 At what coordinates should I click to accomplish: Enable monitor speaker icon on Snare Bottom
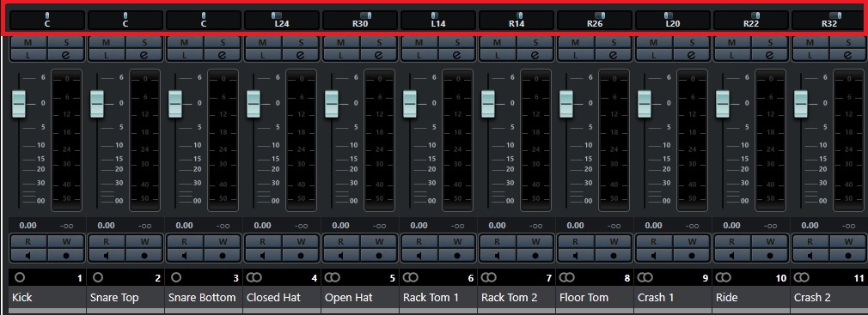pos(185,255)
